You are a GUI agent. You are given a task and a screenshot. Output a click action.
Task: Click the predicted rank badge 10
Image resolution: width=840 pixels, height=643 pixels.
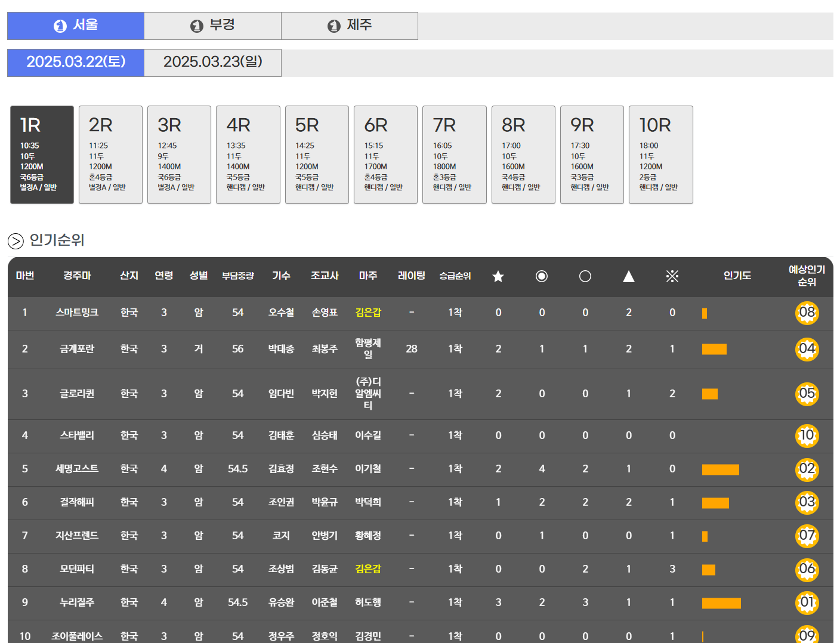tap(807, 435)
